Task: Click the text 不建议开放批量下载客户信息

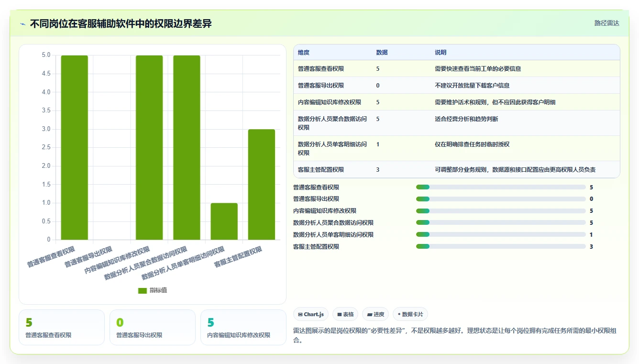Action: [x=472, y=86]
